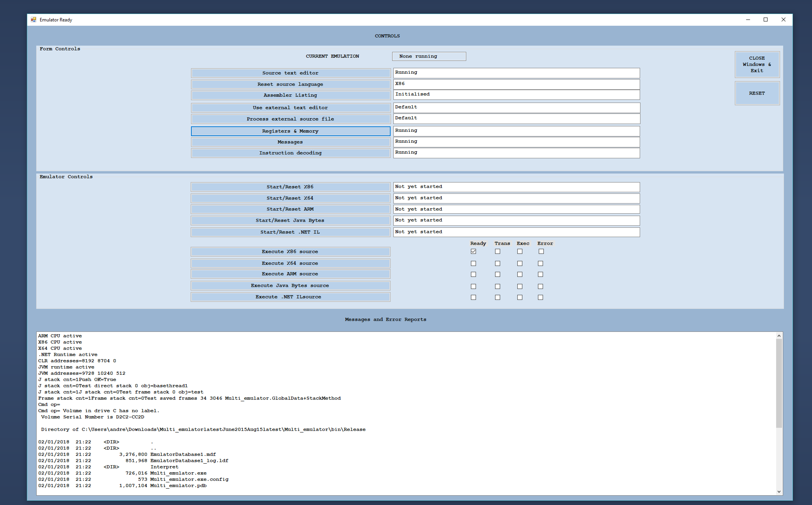Click the messages log scrollbar thumb
This screenshot has height=505, width=812.
point(779,383)
